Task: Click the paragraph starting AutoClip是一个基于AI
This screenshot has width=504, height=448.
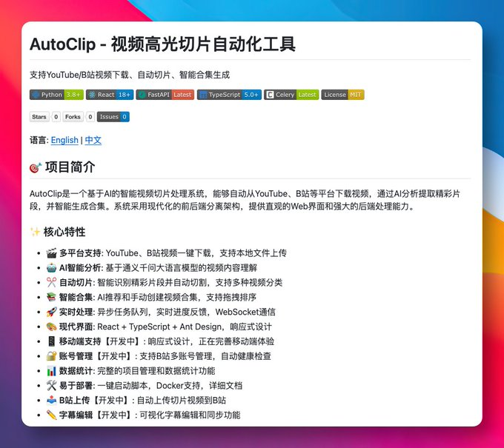Action: tap(245, 200)
